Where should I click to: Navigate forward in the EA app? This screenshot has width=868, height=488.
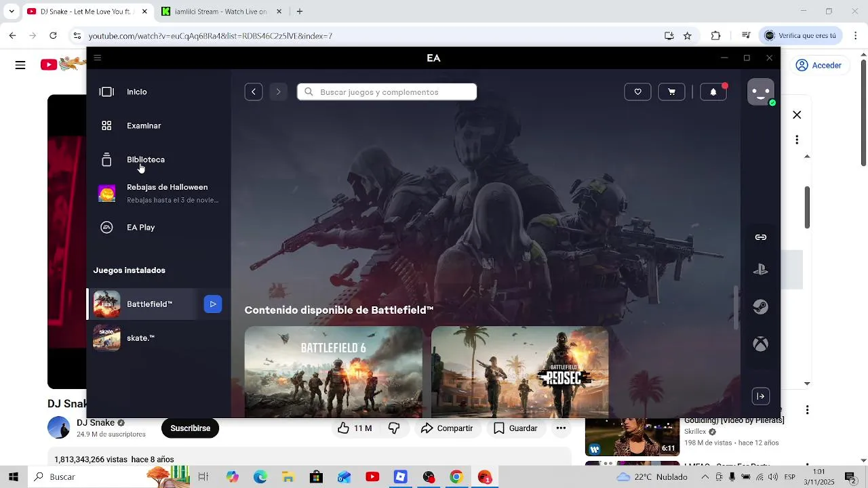coord(278,91)
